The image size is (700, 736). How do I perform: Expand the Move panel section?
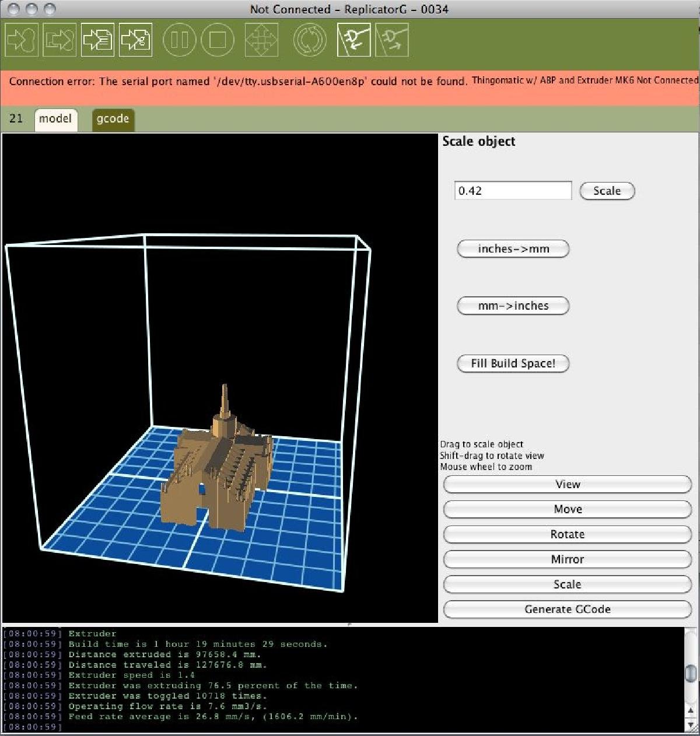point(567,509)
